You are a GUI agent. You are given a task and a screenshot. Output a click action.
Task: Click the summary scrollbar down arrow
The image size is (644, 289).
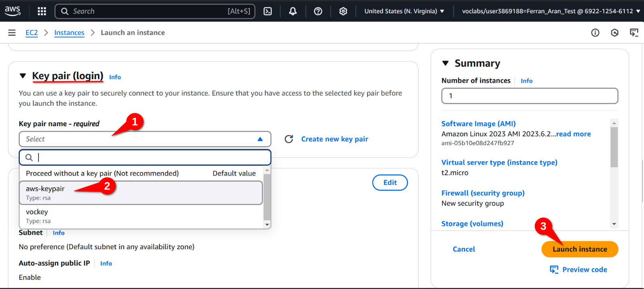pyautogui.click(x=614, y=224)
